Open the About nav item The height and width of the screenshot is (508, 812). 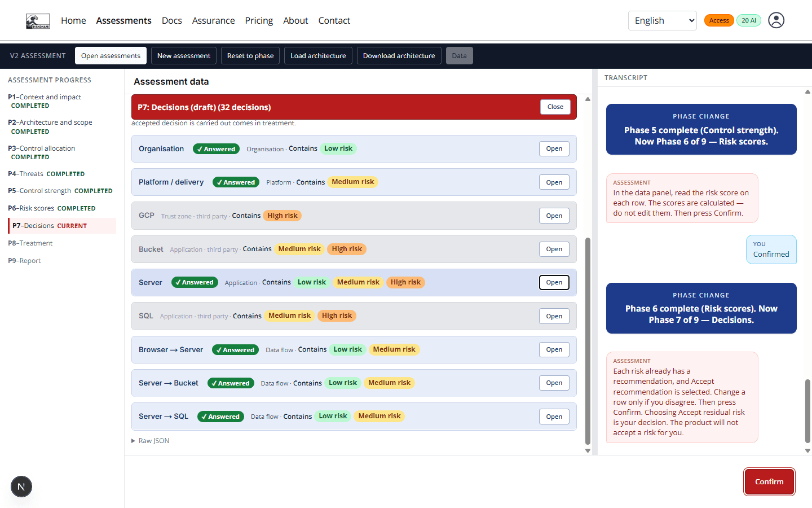pyautogui.click(x=295, y=20)
